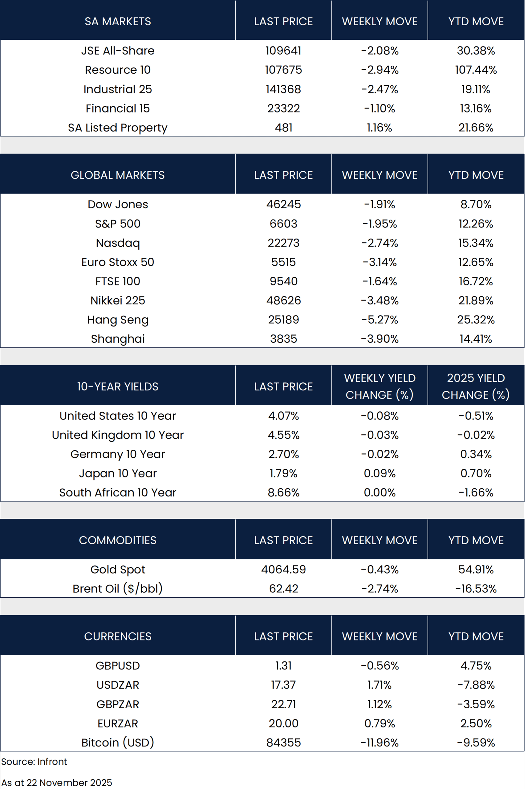Select the 2025 YIELD CHANGE (%) header

476,386
